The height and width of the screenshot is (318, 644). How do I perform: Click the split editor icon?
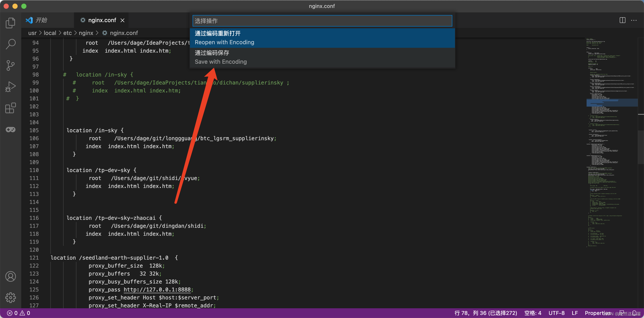(x=622, y=20)
